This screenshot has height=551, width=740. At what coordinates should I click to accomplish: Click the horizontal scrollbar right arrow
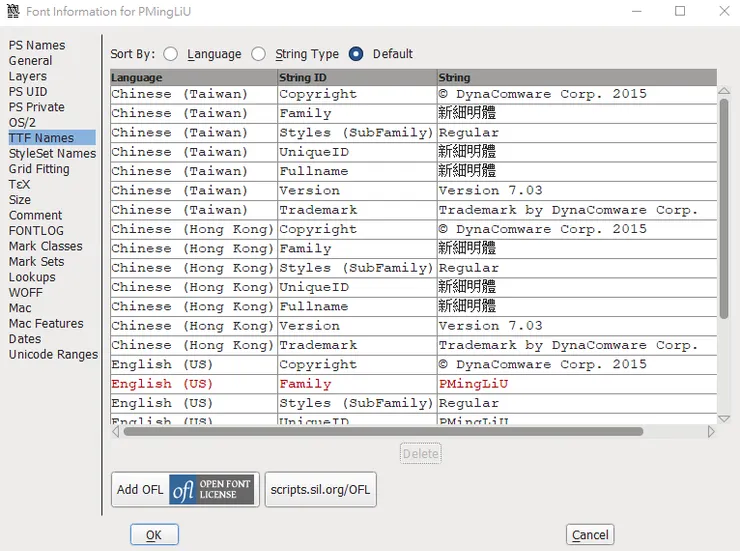pyautogui.click(x=711, y=431)
